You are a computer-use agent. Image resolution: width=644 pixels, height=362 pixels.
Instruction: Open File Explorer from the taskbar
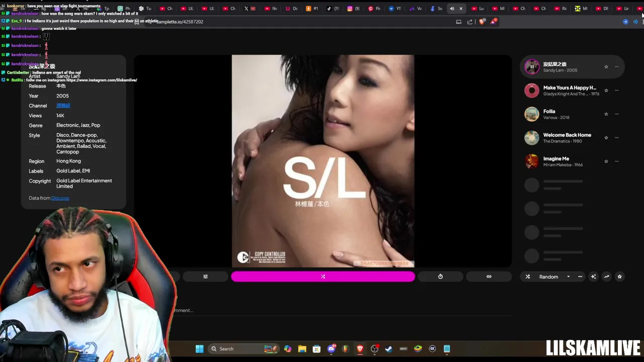(x=302, y=349)
